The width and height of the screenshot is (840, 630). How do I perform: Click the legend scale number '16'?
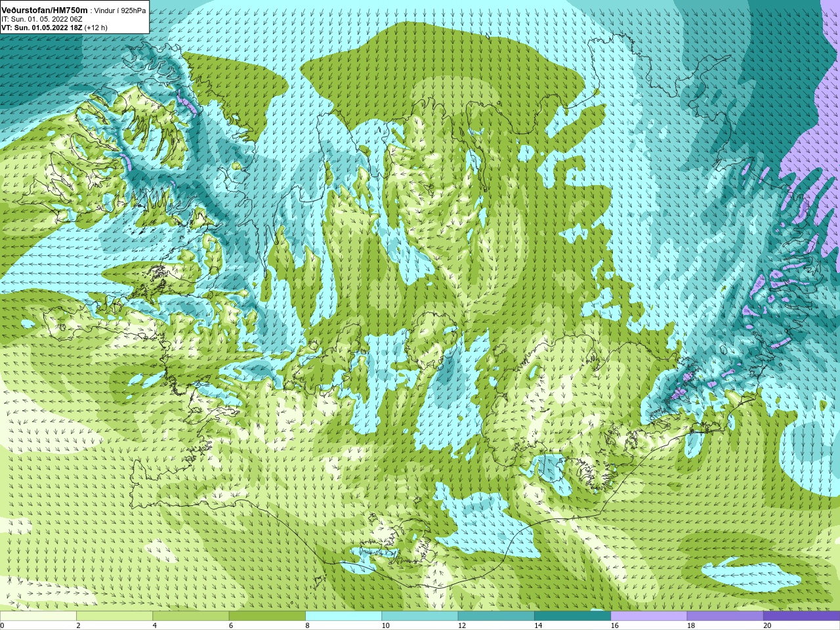coord(614,625)
